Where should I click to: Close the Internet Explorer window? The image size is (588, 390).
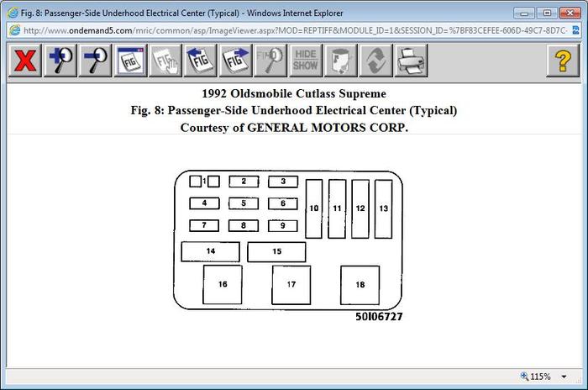[570, 13]
